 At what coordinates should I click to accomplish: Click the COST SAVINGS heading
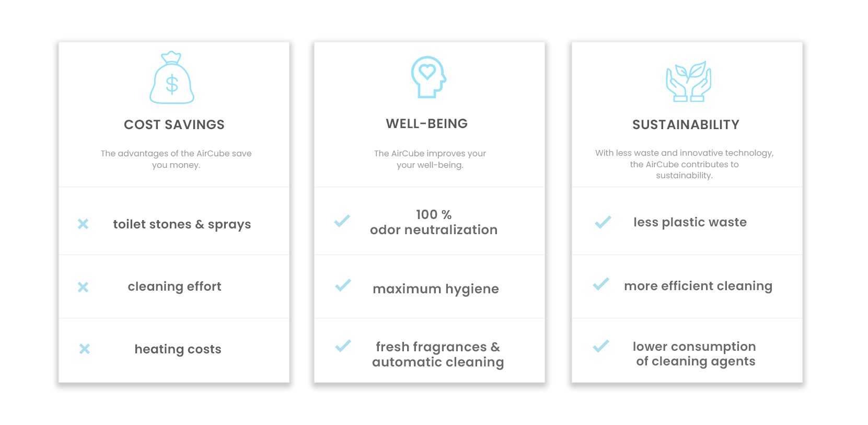tap(174, 124)
